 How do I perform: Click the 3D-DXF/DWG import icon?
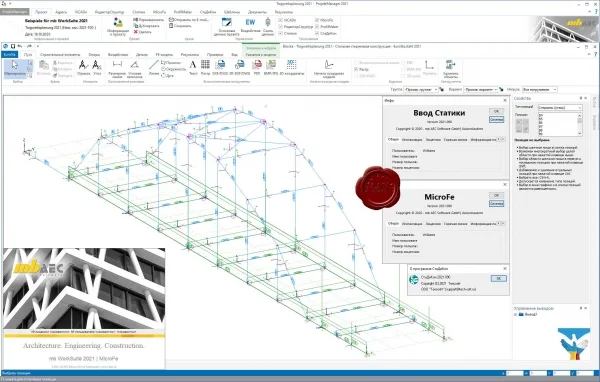pyautogui.click(x=240, y=64)
